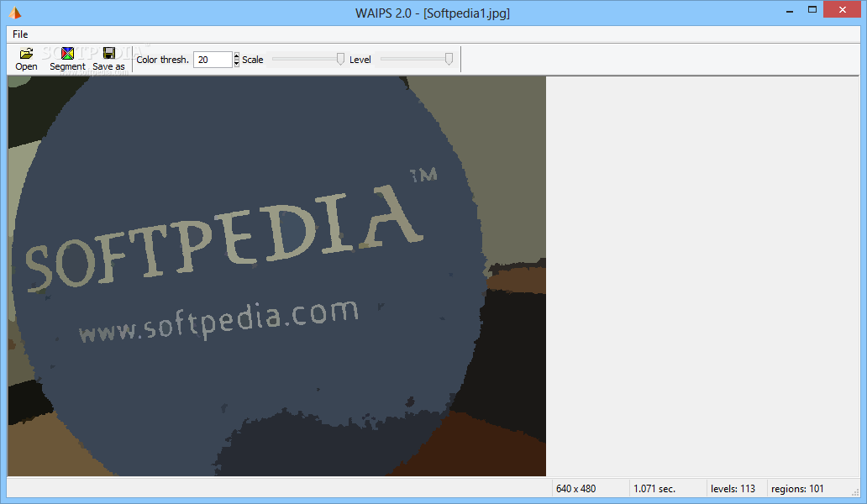Click the Save as floppy icon
The width and height of the screenshot is (867, 504).
point(109,53)
